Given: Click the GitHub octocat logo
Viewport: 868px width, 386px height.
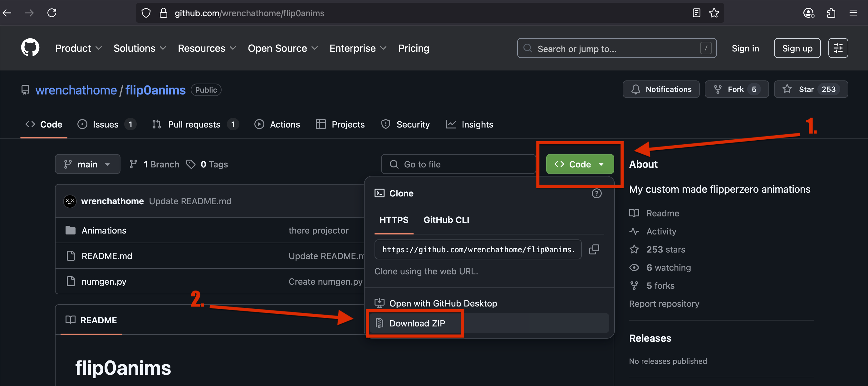Looking at the screenshot, I should [x=30, y=47].
